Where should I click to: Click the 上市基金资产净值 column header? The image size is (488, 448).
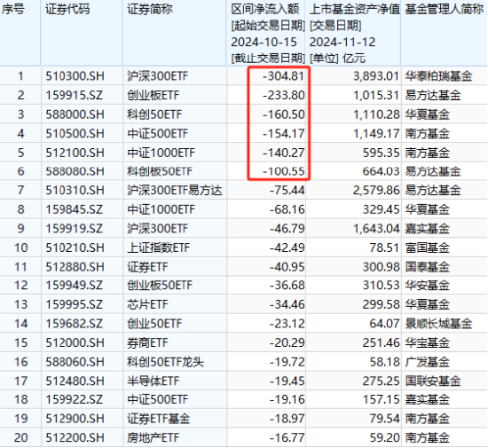point(355,10)
